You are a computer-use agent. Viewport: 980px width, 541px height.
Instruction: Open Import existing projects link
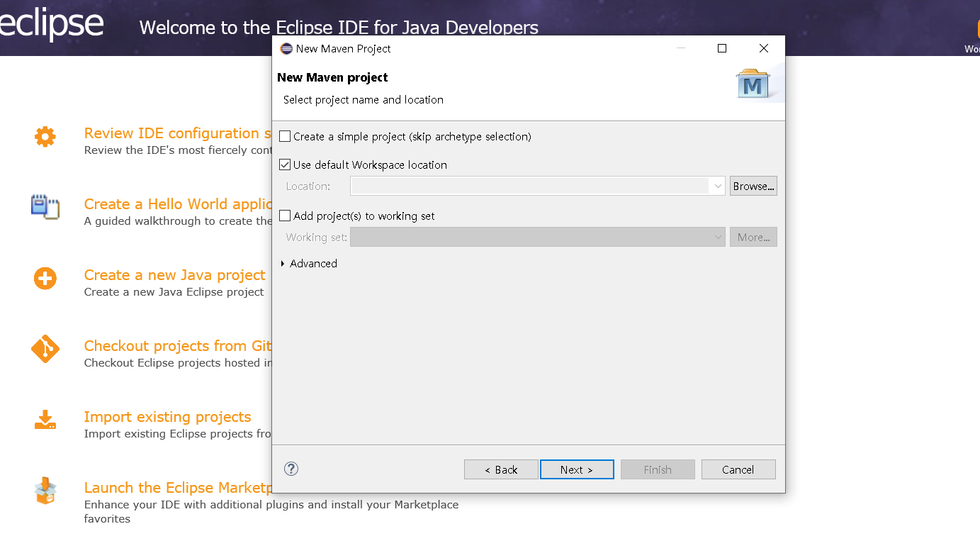167,417
